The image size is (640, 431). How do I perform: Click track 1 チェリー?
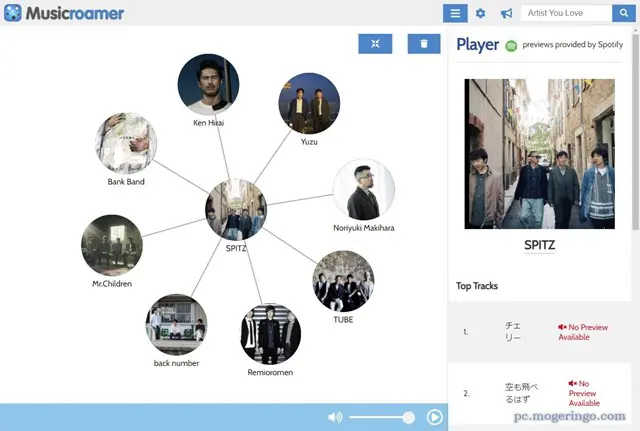[513, 331]
